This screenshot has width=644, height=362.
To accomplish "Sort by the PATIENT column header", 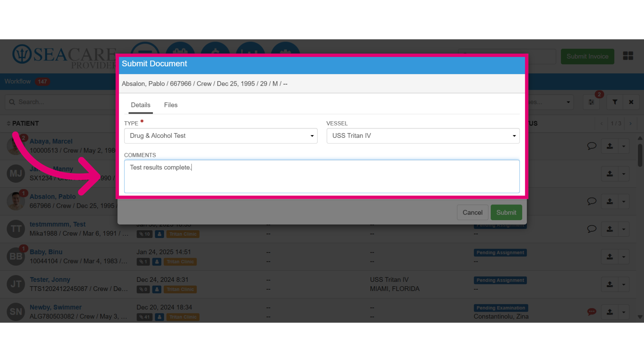I will [x=25, y=123].
